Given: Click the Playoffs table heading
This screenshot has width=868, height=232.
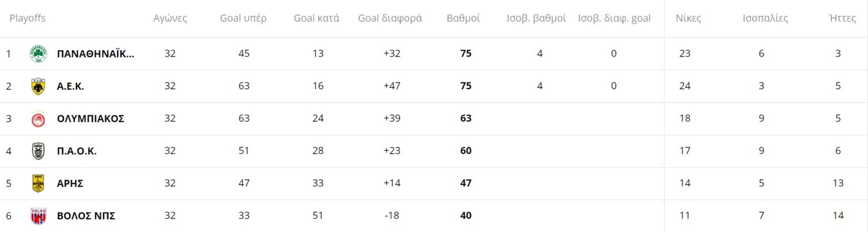Looking at the screenshot, I should 27,18.
